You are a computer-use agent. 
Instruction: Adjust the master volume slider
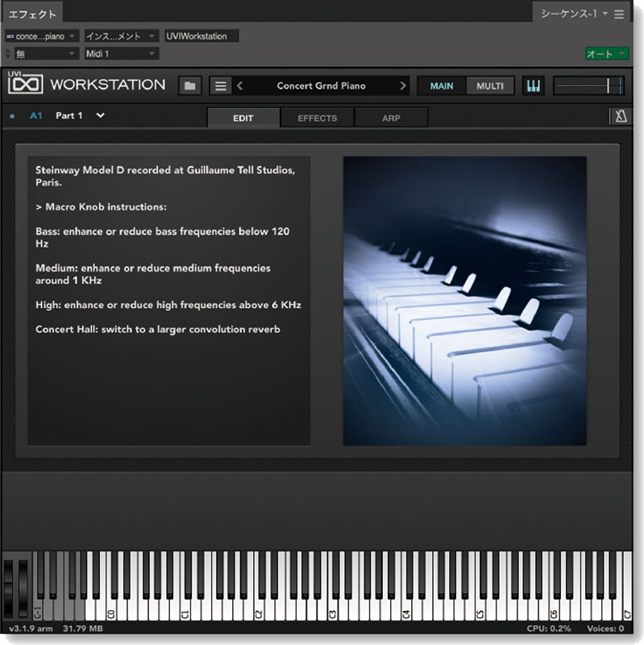(588, 85)
